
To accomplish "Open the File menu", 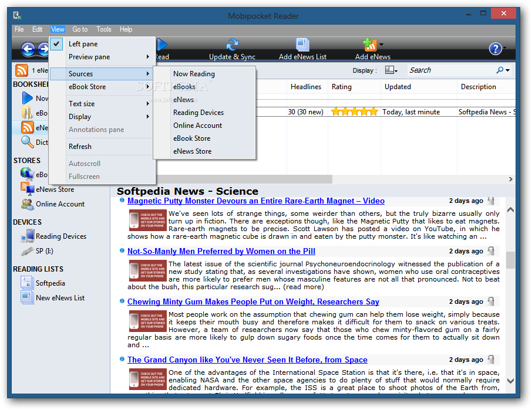I will (19, 29).
